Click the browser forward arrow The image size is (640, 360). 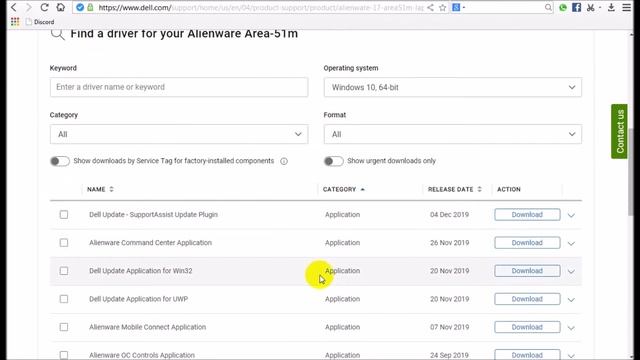[x=29, y=7]
